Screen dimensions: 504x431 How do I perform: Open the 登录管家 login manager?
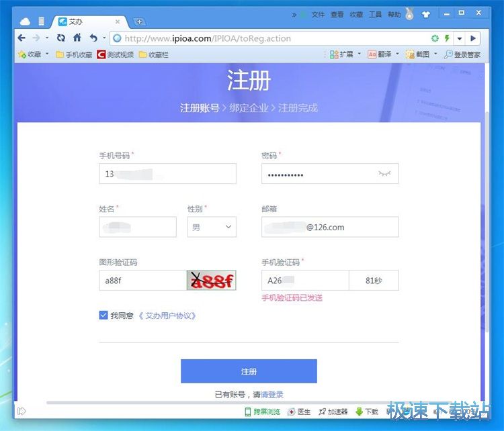tap(462, 54)
